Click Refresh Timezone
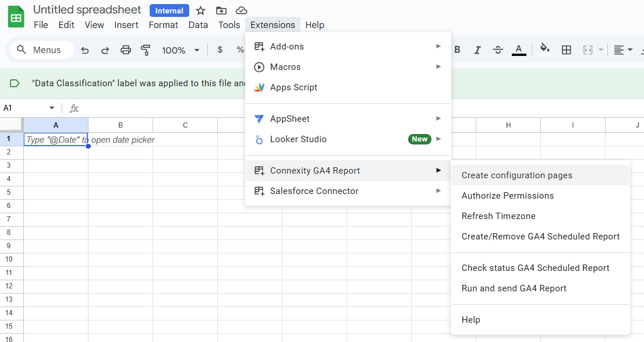The height and width of the screenshot is (342, 644). pyautogui.click(x=540, y=216)
